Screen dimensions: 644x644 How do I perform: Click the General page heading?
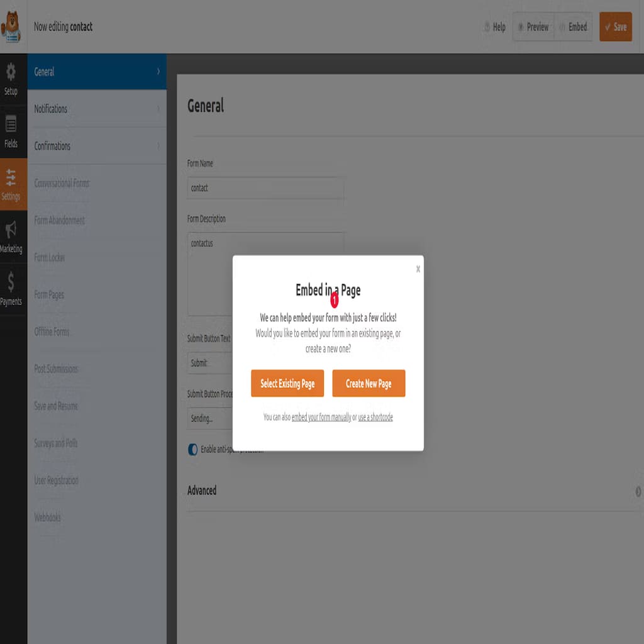tap(206, 106)
